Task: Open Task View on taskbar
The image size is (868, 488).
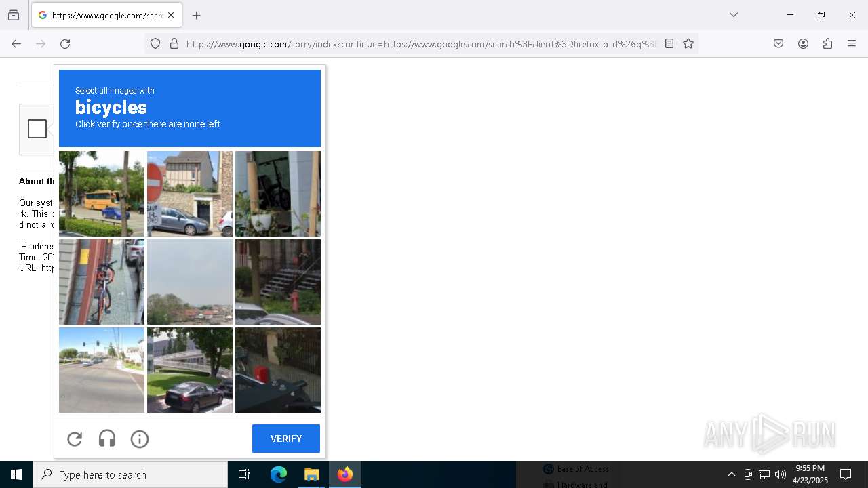Action: coord(244,474)
